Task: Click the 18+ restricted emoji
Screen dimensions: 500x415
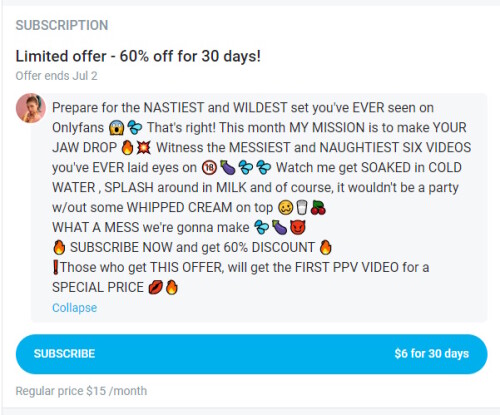Action: (209, 168)
